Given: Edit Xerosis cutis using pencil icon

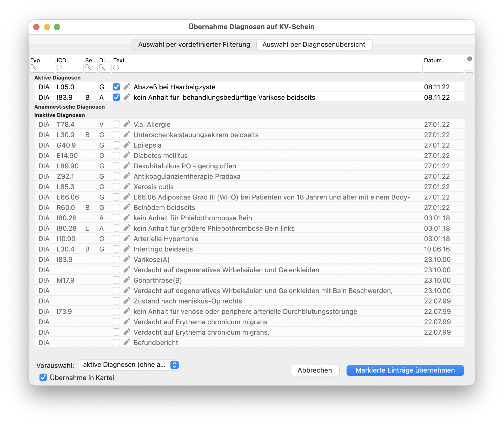Looking at the screenshot, I should point(127,186).
